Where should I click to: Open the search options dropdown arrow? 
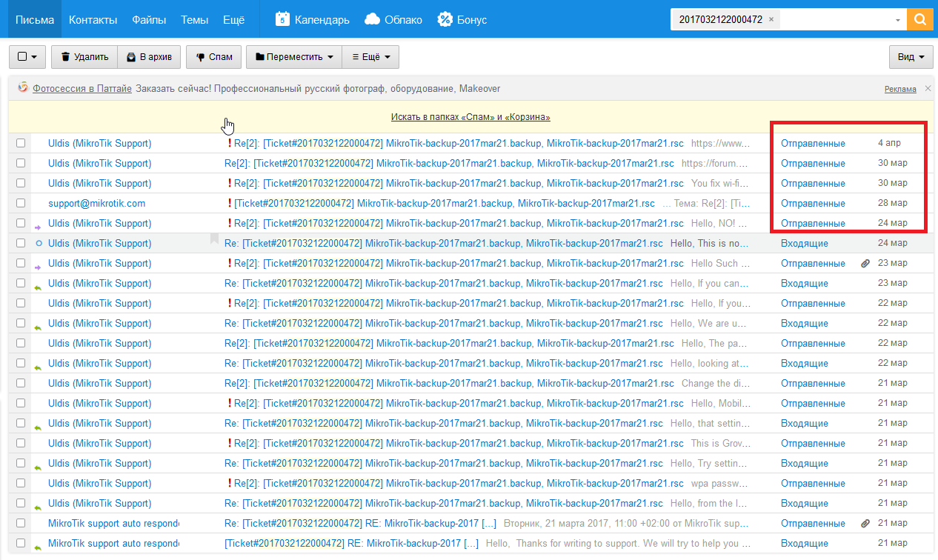[898, 20]
